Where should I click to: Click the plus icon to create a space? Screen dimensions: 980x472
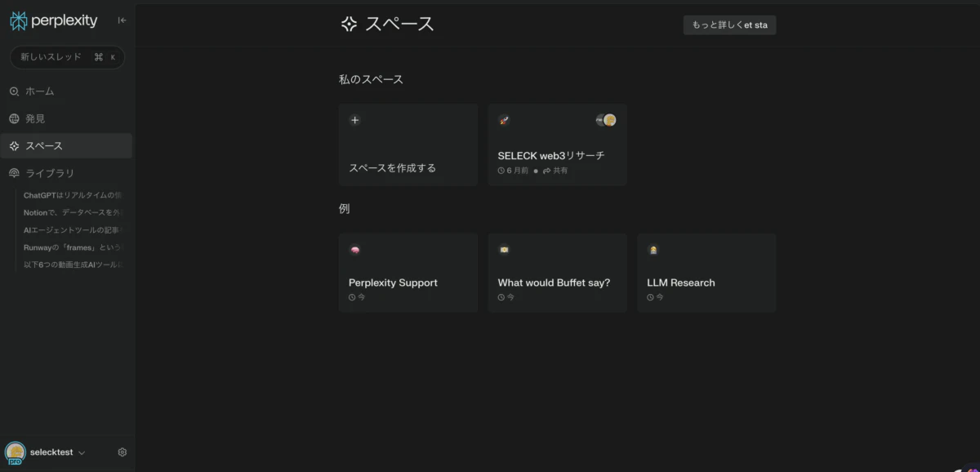[x=355, y=120]
